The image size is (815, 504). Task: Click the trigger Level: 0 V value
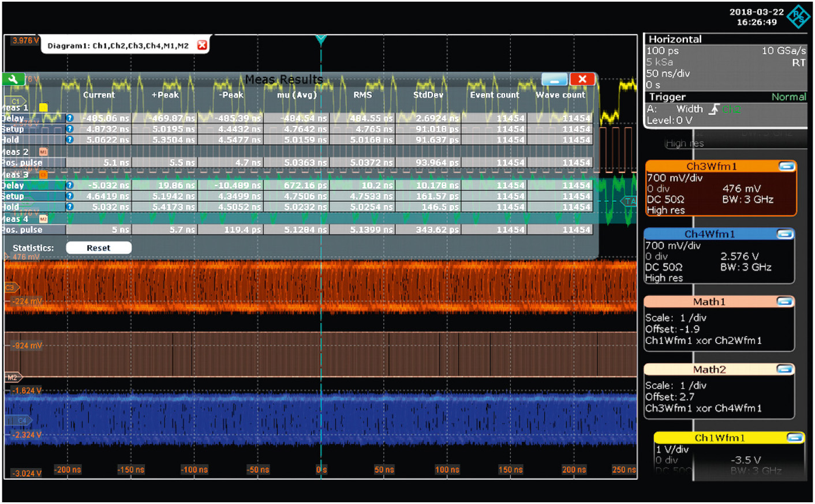tap(669, 121)
